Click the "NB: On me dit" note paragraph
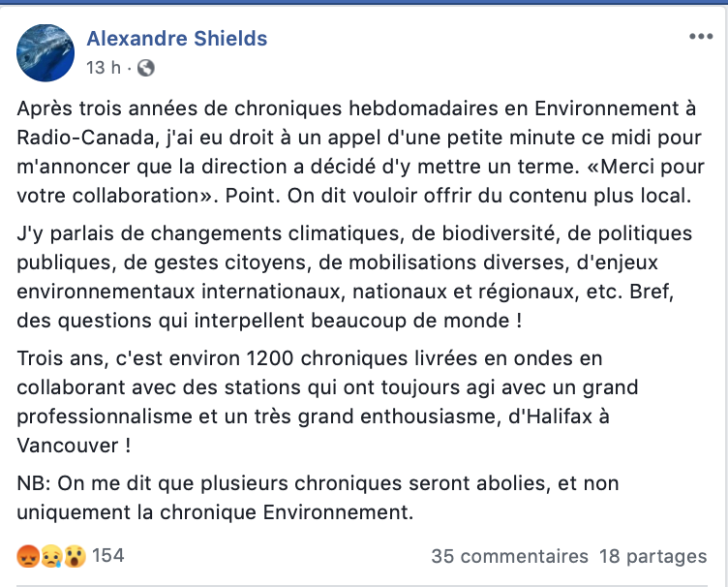This screenshot has height=587, width=728. pos(318,496)
